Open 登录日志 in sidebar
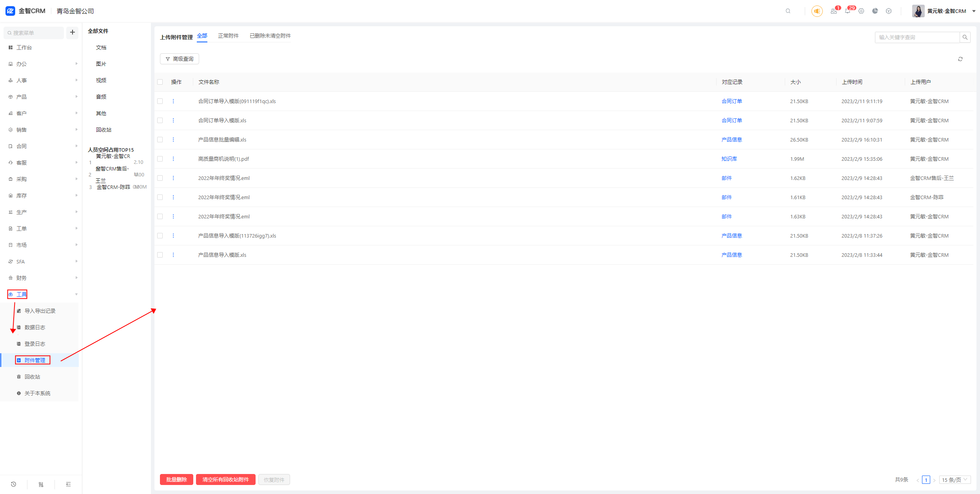980x494 pixels. (x=34, y=344)
